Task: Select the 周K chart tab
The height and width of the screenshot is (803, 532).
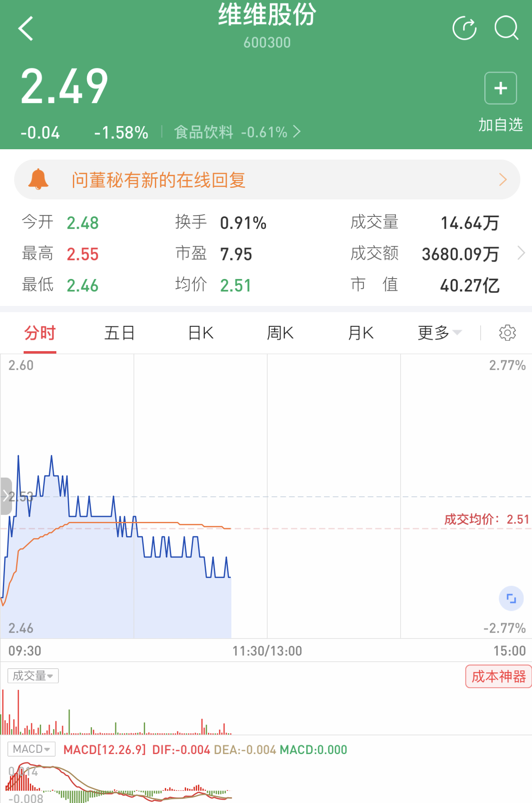Action: pos(280,333)
